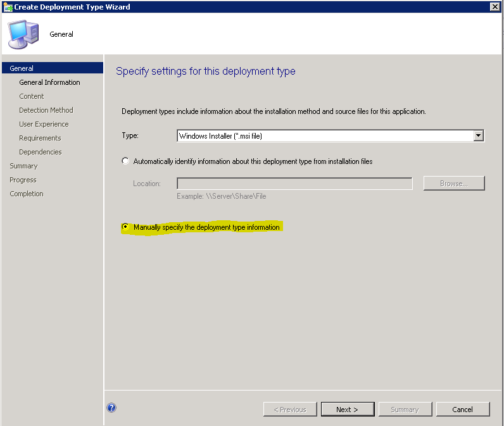The width and height of the screenshot is (504, 426).
Task: Click the Previous button
Action: click(x=290, y=410)
